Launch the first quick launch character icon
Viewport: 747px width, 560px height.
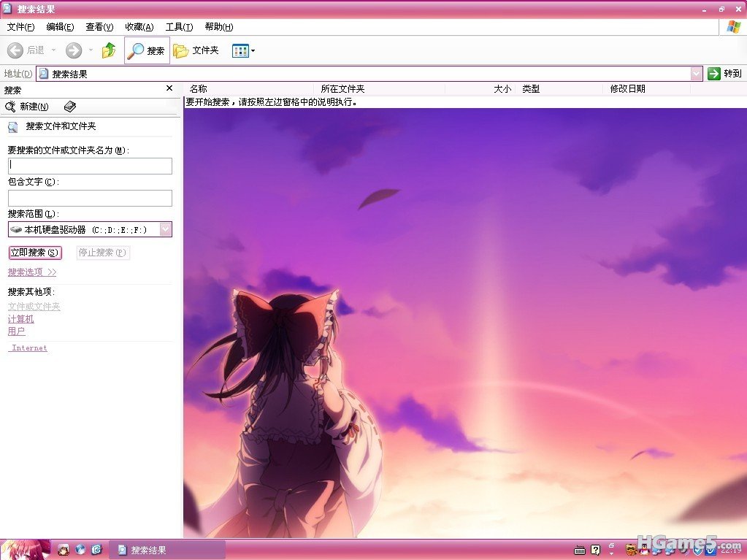click(64, 550)
